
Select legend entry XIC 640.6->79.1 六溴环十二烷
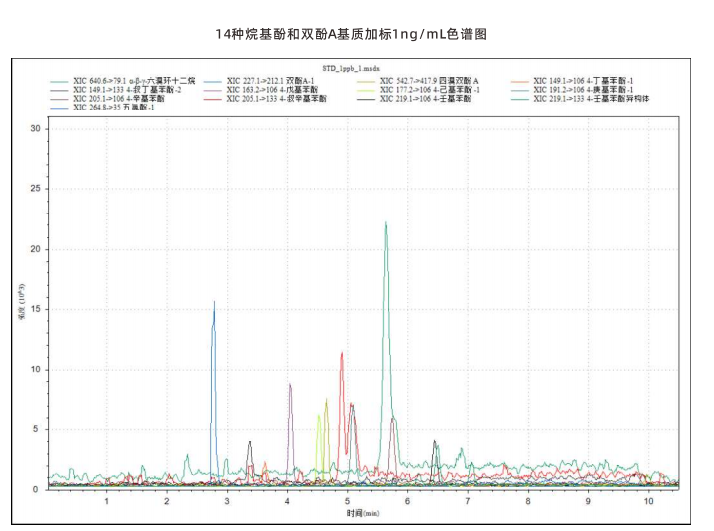coord(122,81)
